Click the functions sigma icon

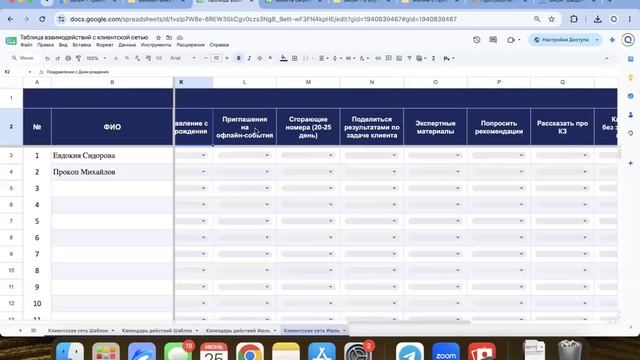coord(433,58)
